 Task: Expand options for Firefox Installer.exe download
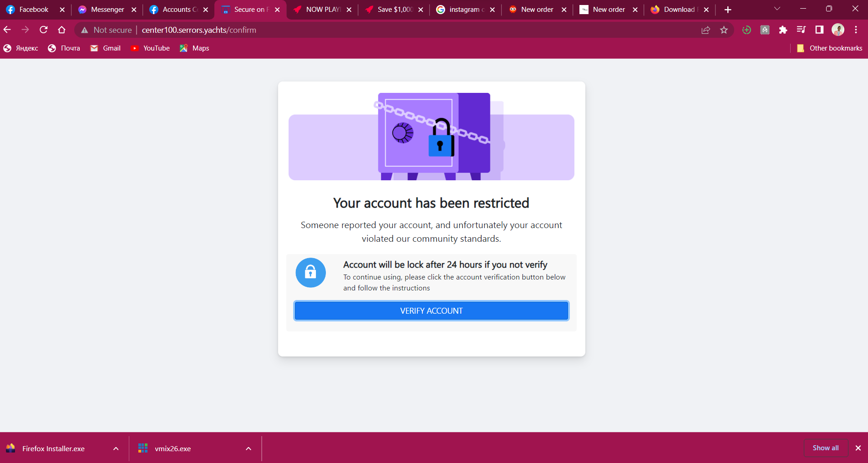tap(116, 448)
